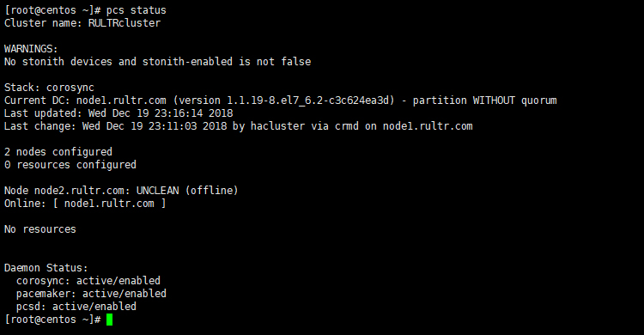The width and height of the screenshot is (644, 335).
Task: Click the 'Last change' timestamp line
Action: point(238,126)
